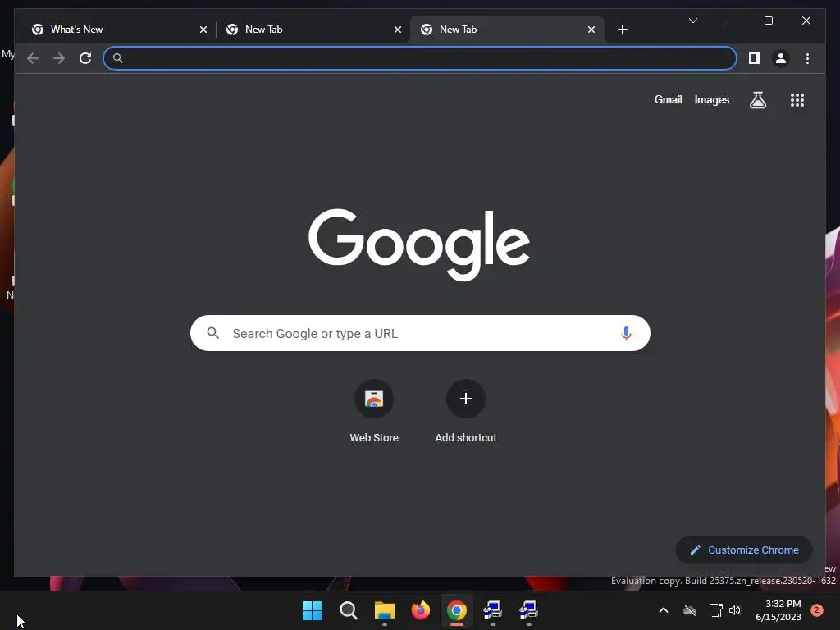Minimize the Chrome window
This screenshot has height=630, width=840.
click(x=731, y=21)
